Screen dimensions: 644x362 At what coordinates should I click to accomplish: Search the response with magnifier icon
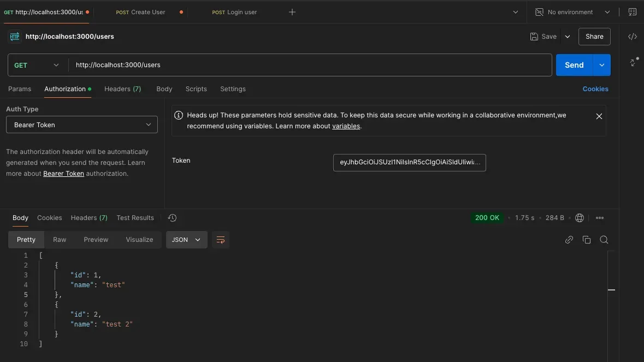coord(604,240)
